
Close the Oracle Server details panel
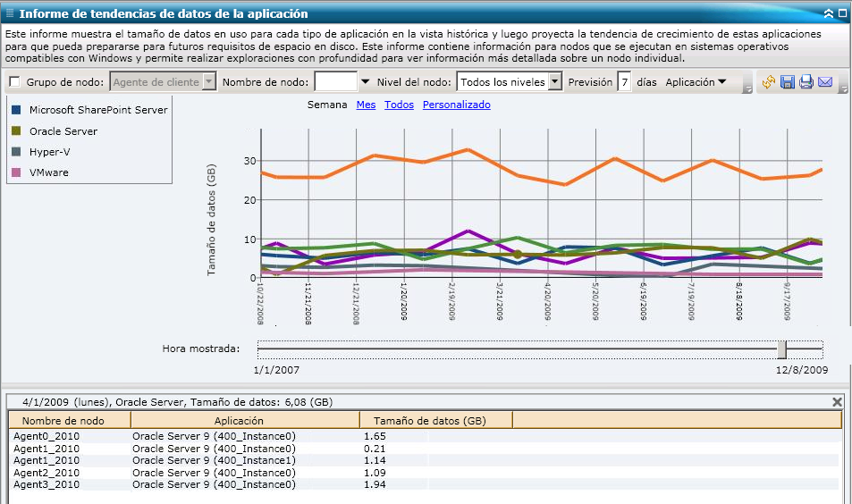tap(837, 402)
